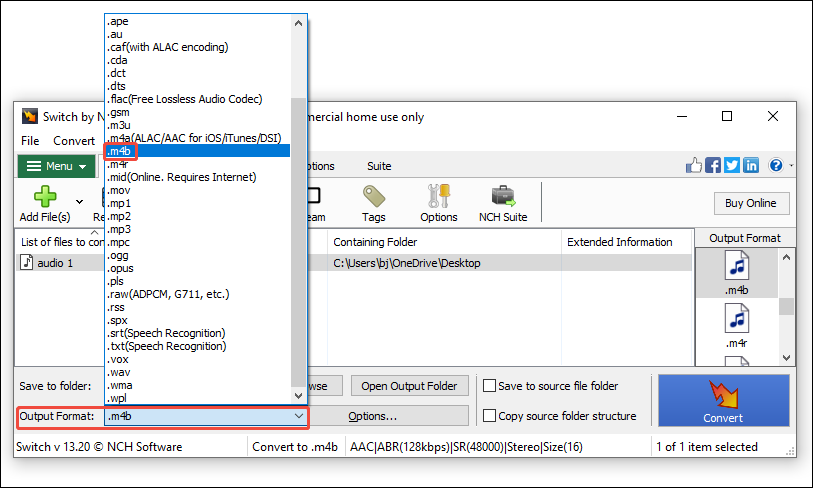Choose .dts from the format list

coord(198,86)
